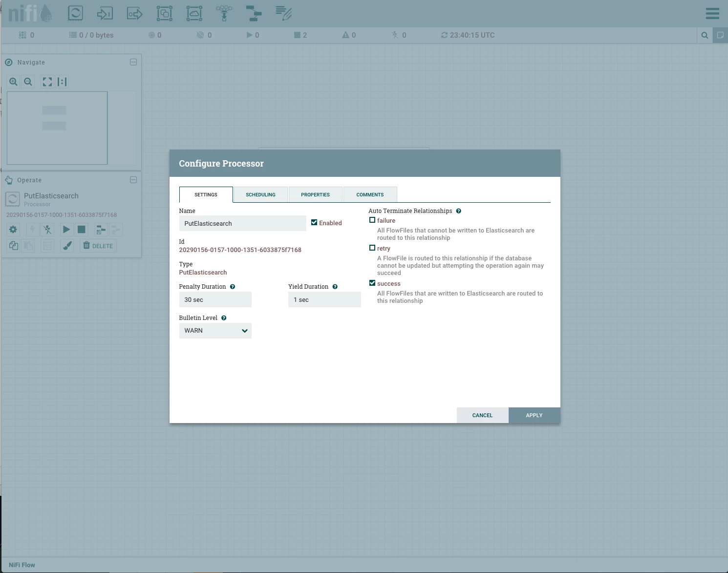Screen dimensions: 728x573
Task: Toggle the Enabled checkbox
Action: click(314, 223)
